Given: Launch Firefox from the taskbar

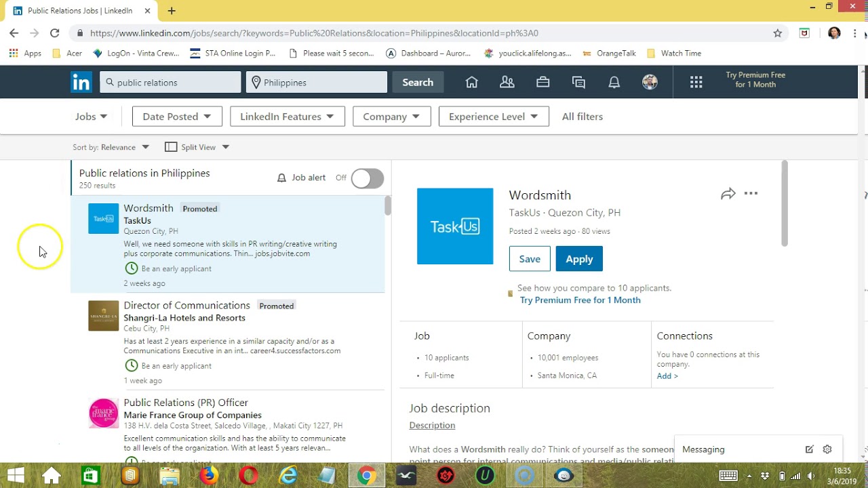Looking at the screenshot, I should [208, 476].
